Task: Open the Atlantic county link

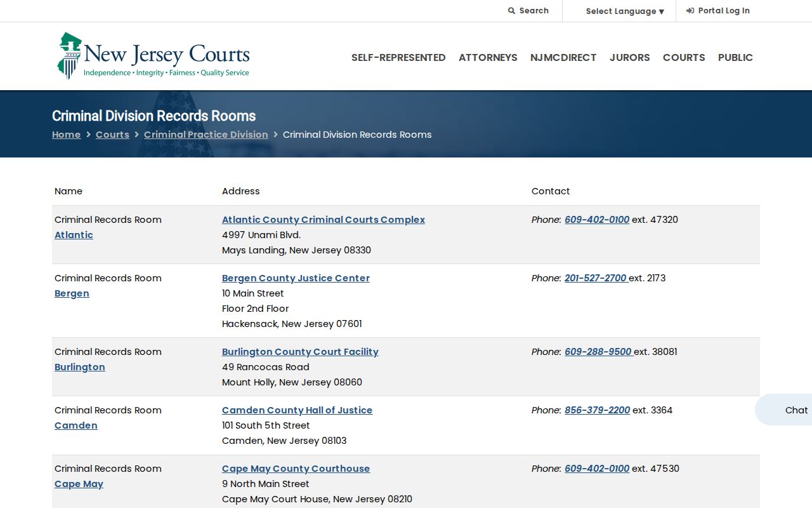Action: (x=74, y=235)
